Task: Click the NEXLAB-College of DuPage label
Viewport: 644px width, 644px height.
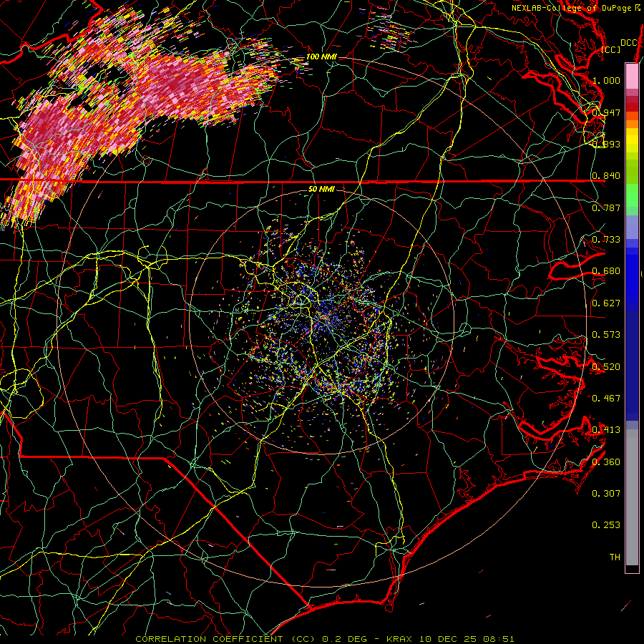Action: [x=572, y=8]
